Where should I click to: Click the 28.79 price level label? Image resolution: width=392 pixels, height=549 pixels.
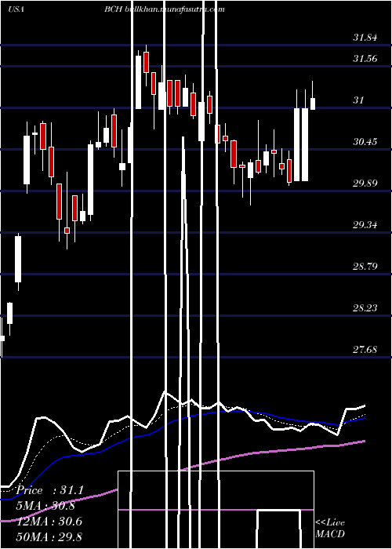point(365,267)
